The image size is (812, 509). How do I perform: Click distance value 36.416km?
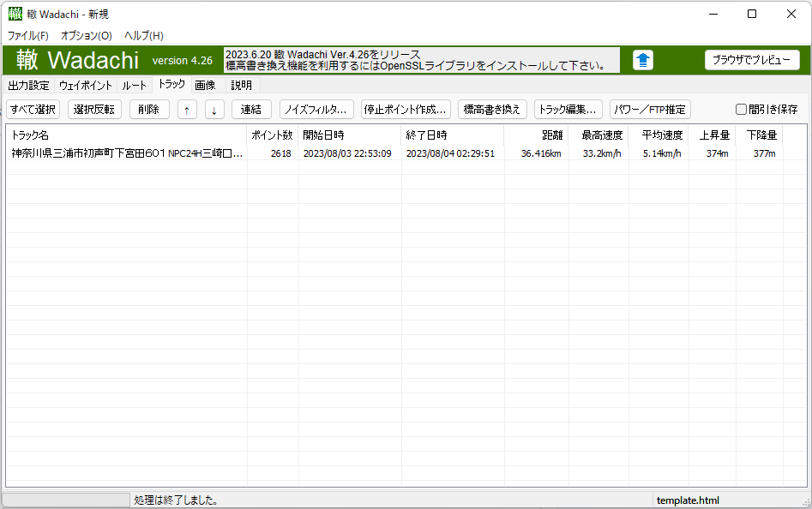click(x=541, y=153)
